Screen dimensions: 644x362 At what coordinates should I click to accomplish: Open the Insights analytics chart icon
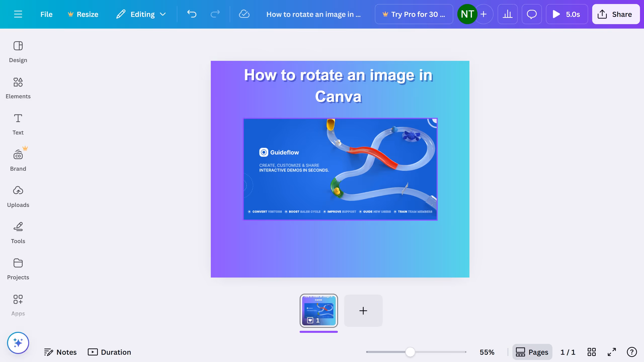[x=507, y=14]
